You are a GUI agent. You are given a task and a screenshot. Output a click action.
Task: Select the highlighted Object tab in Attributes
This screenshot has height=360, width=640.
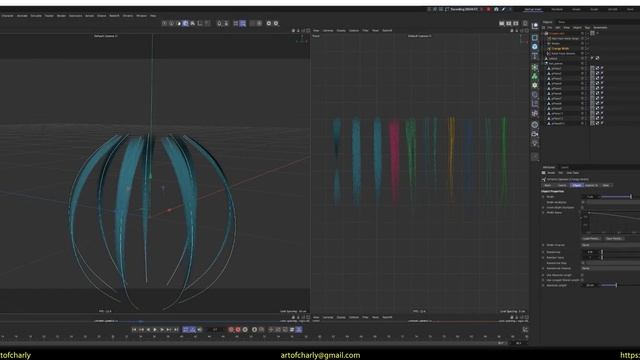click(x=576, y=185)
